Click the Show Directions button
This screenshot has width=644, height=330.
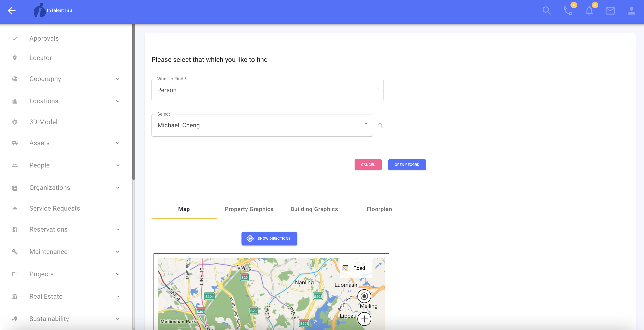coord(269,239)
